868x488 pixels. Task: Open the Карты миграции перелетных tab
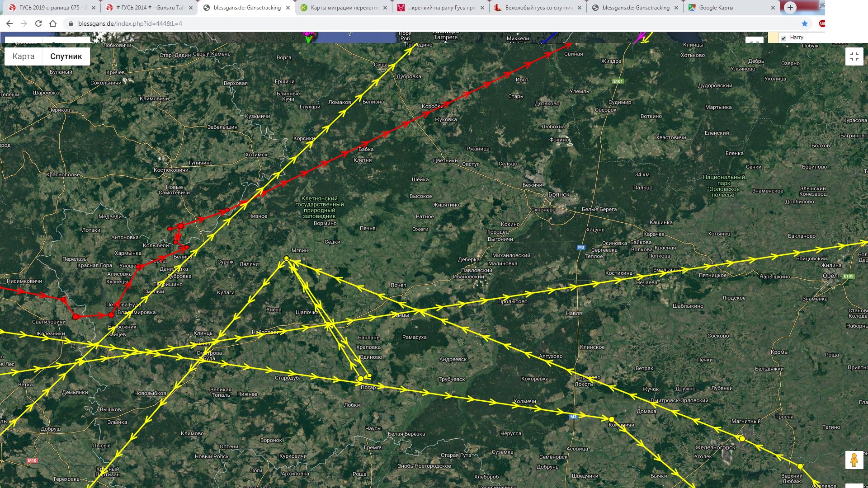click(x=344, y=8)
